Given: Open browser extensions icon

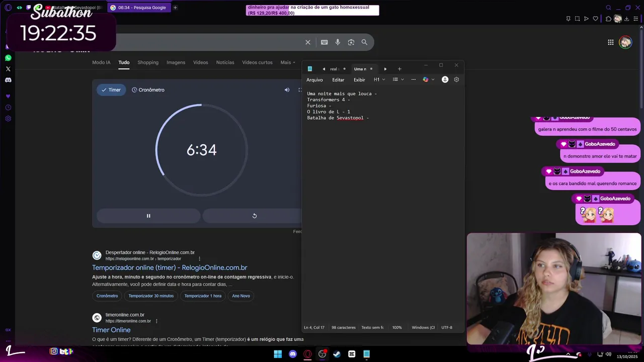Looking at the screenshot, I should pos(608,19).
